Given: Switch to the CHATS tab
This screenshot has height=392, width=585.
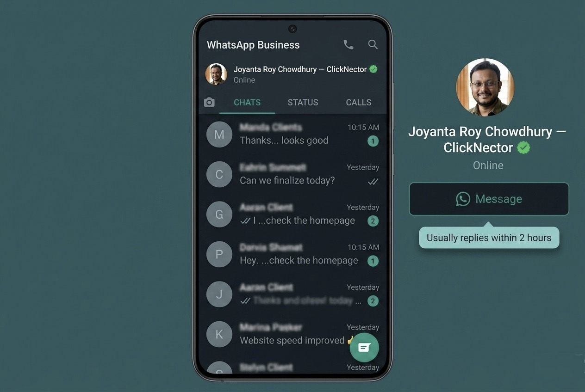Looking at the screenshot, I should pyautogui.click(x=247, y=103).
